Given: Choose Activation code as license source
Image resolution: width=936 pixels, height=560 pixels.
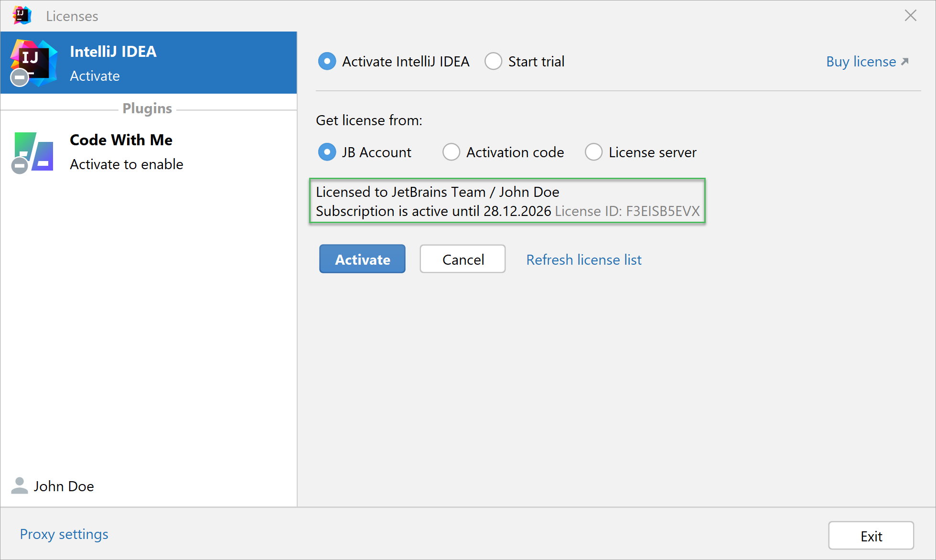Looking at the screenshot, I should click(x=451, y=152).
